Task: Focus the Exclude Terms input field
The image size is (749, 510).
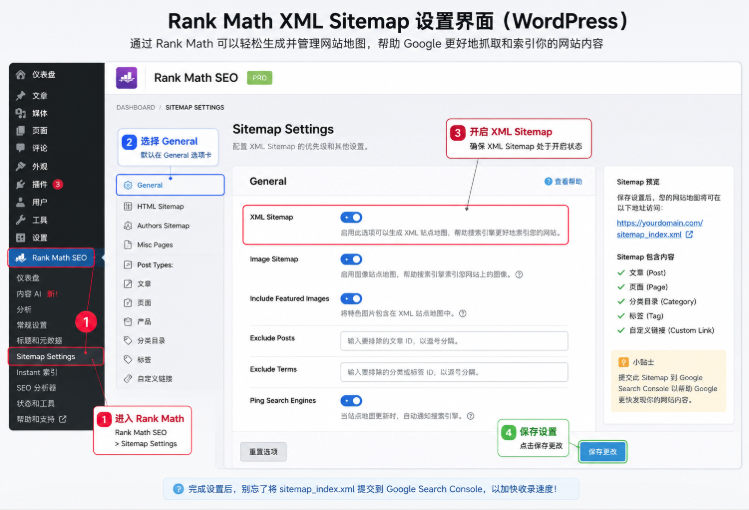Action: click(454, 372)
